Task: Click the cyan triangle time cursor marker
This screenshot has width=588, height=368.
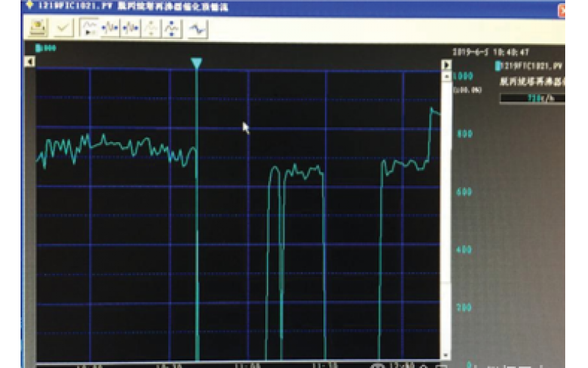Action: (x=196, y=63)
